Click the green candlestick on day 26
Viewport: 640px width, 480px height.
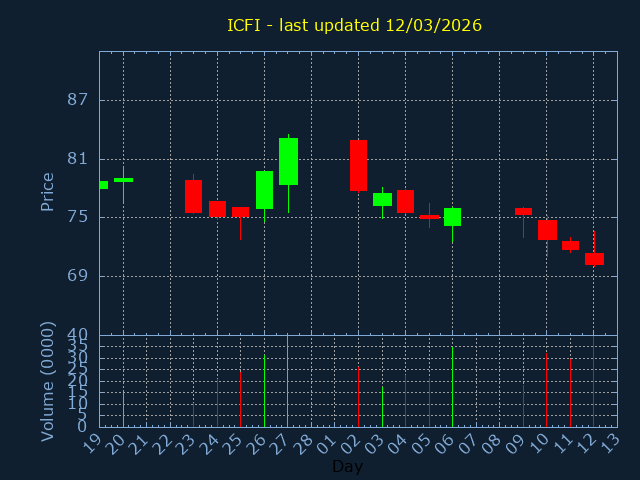(264, 190)
